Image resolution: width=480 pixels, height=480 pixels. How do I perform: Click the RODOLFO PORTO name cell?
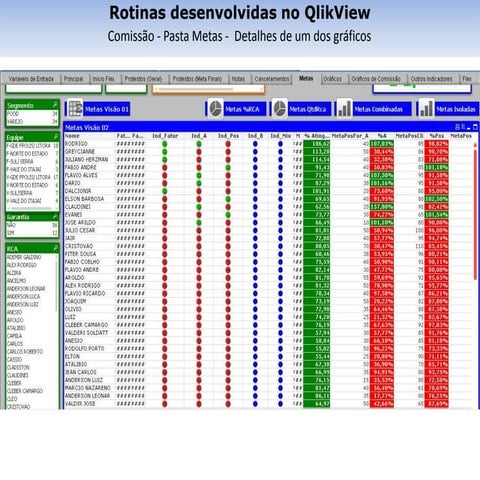pyautogui.click(x=85, y=348)
